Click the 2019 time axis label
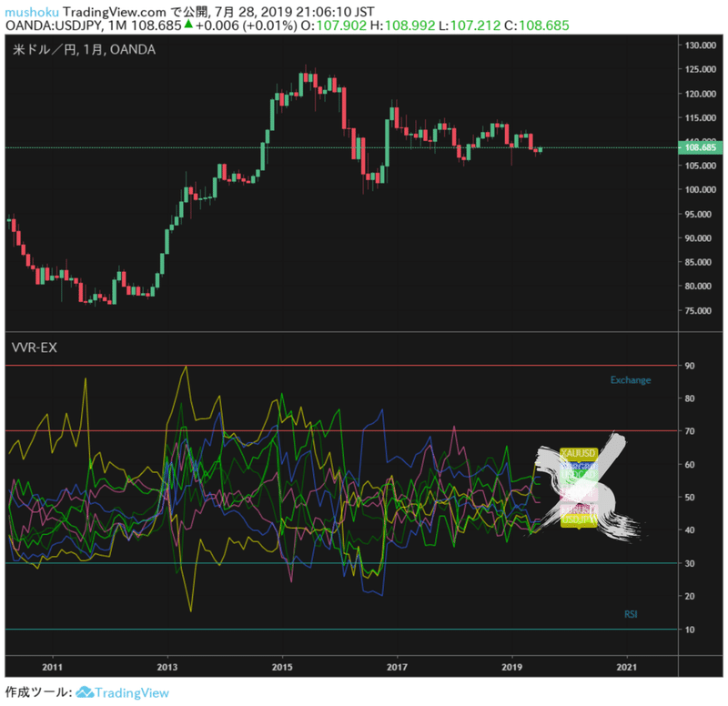The image size is (728, 706). pos(512,667)
